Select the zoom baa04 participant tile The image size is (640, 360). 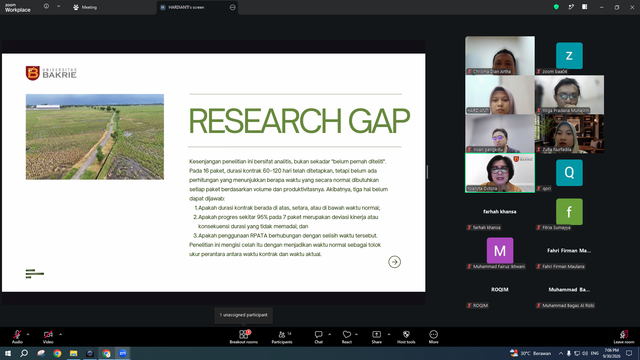[x=569, y=55]
